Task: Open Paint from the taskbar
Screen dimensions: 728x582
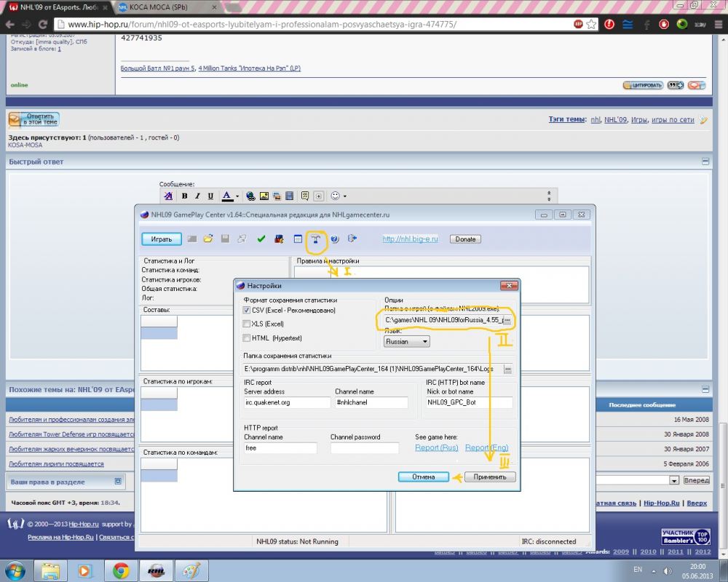Action: (x=191, y=570)
